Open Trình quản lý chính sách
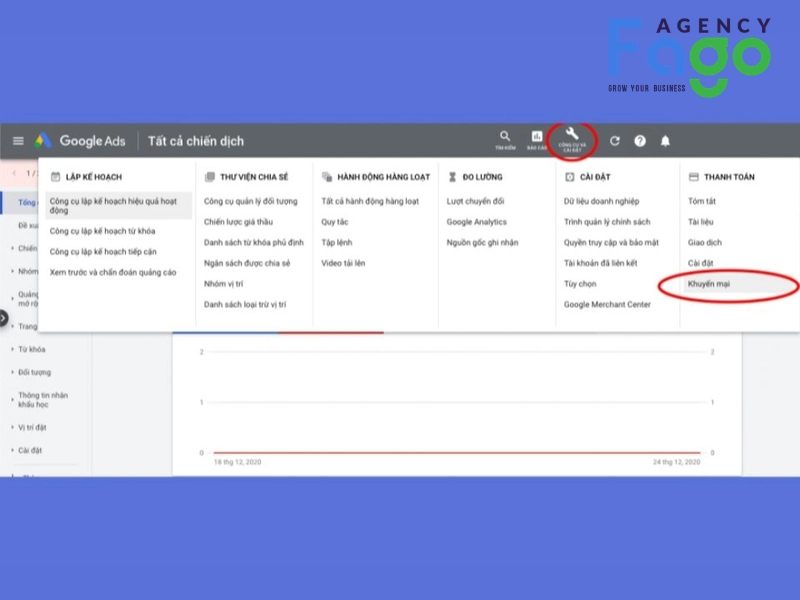The width and height of the screenshot is (800, 600). [x=607, y=222]
